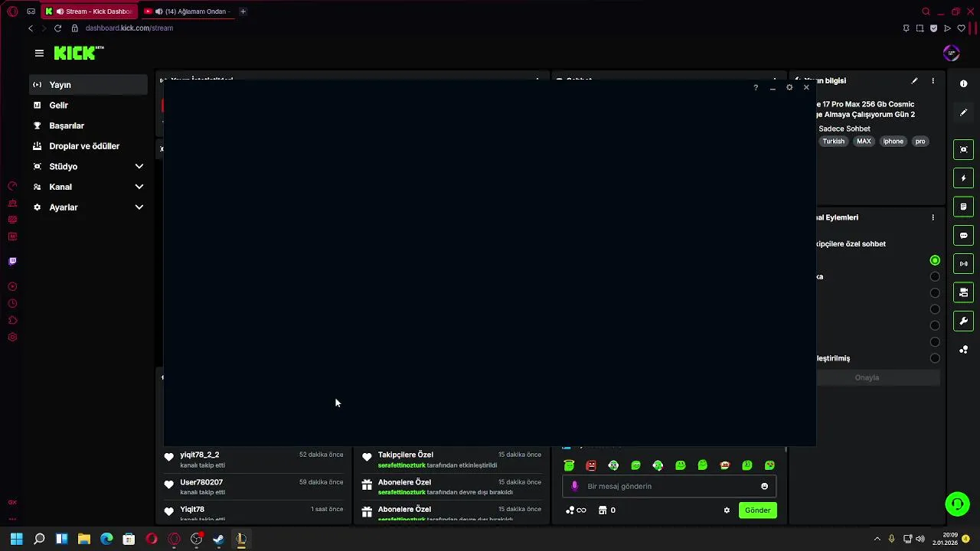Open the hamburger menu beside the Kick logo
980x551 pixels.
click(x=39, y=53)
